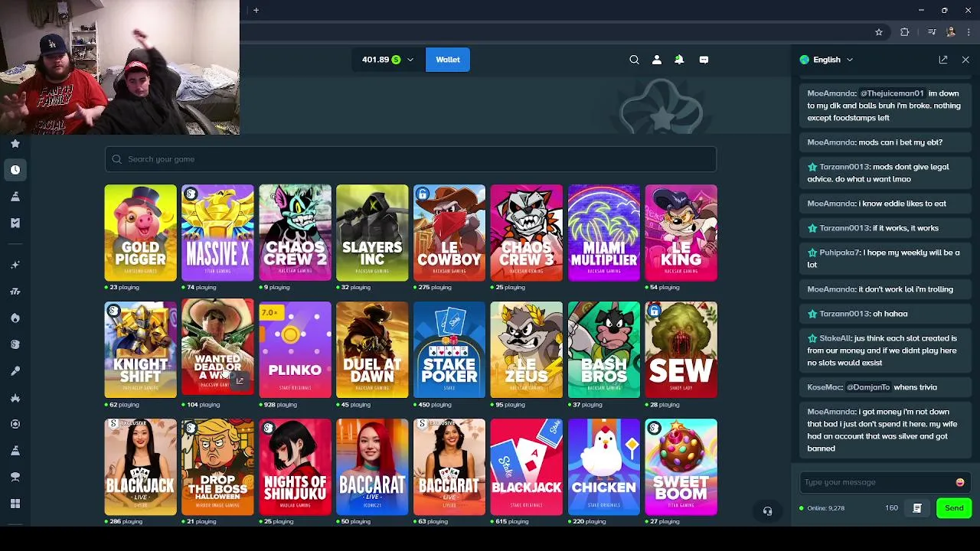
Task: Pop out the chat panel window
Action: [943, 60]
